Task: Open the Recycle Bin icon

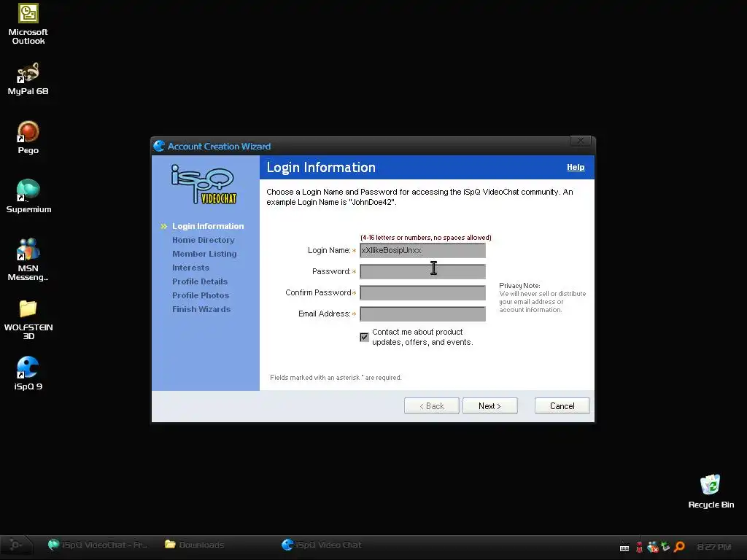Action: tap(711, 491)
